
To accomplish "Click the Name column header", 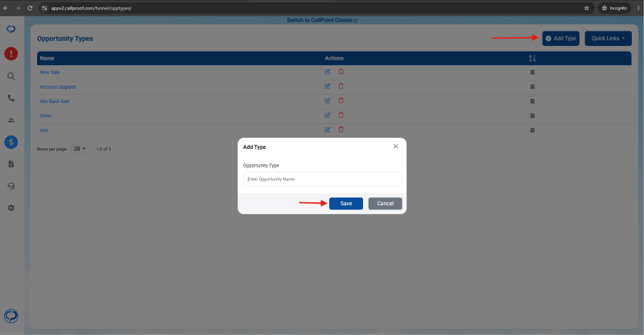I will [47, 58].
